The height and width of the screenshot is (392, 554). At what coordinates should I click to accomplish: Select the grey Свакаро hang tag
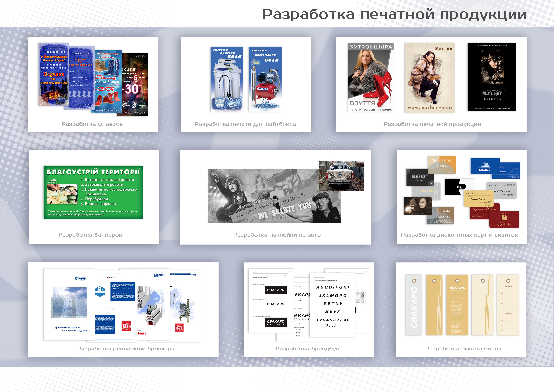coord(414,305)
